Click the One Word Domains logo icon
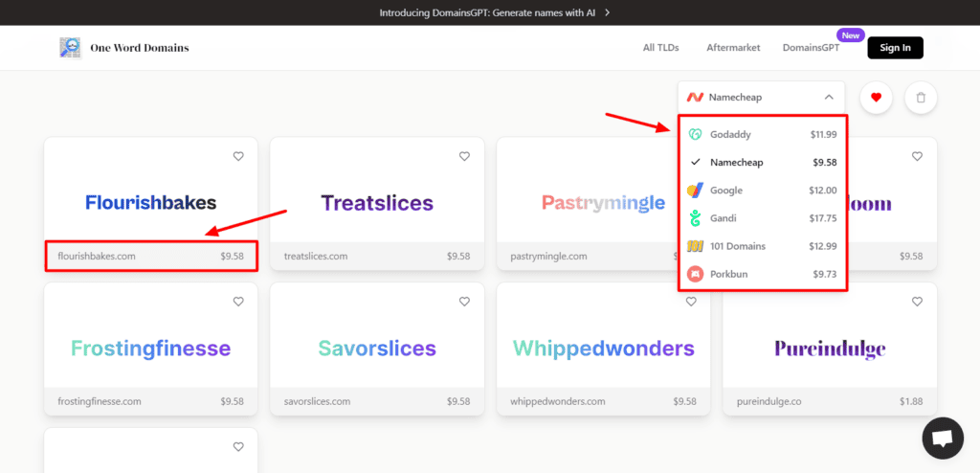This screenshot has height=473, width=980. [71, 48]
